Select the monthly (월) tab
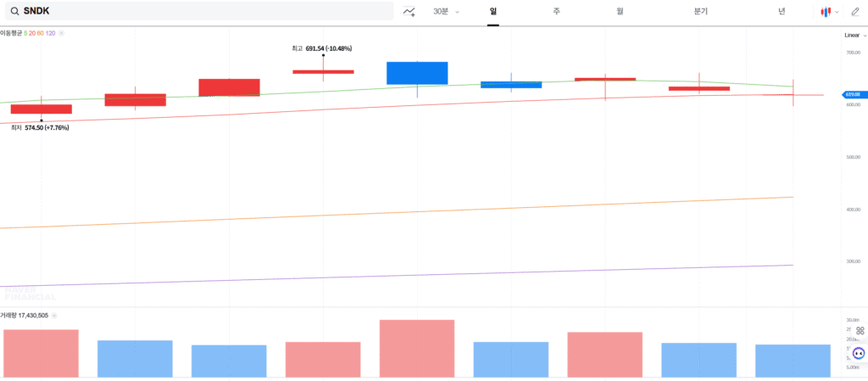 click(x=620, y=11)
